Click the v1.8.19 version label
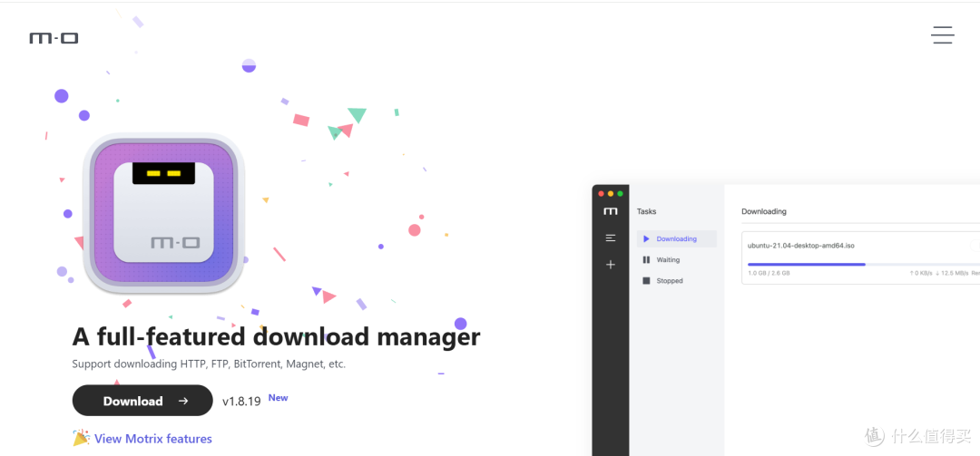 pyautogui.click(x=241, y=402)
